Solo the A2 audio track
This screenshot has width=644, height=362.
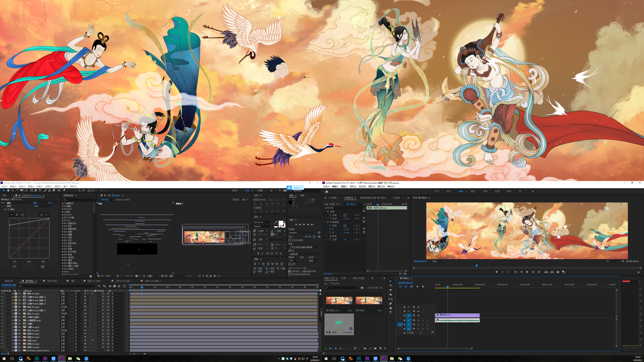tap(423, 324)
